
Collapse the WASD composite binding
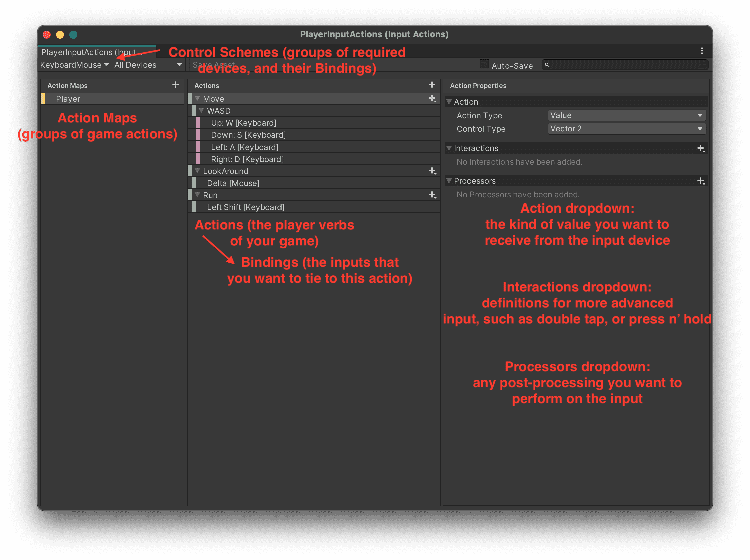(201, 111)
